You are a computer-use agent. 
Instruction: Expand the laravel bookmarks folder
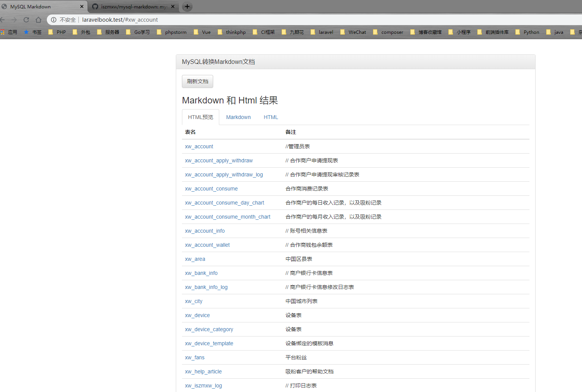(322, 32)
